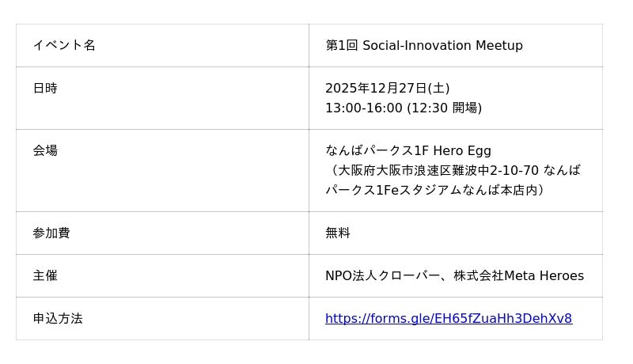Click the 主催 row label
633x364 pixels.
click(x=45, y=275)
